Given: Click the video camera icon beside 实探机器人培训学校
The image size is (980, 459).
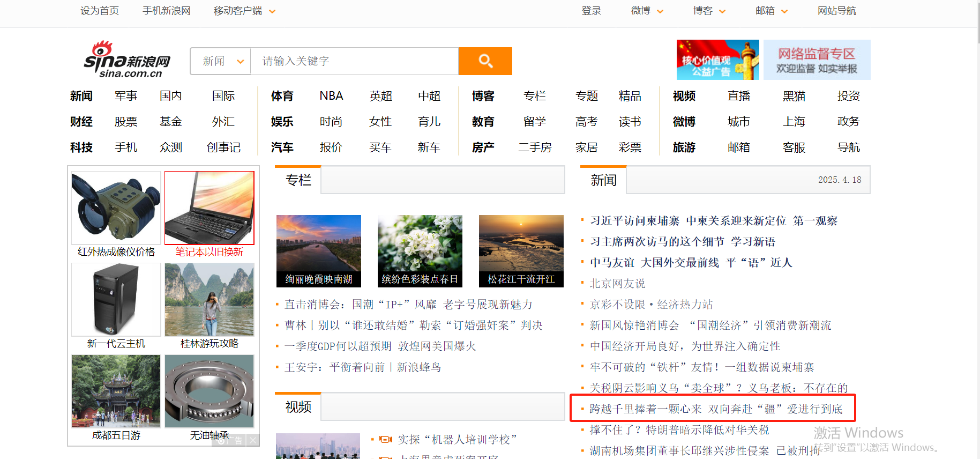Looking at the screenshot, I should (x=386, y=440).
